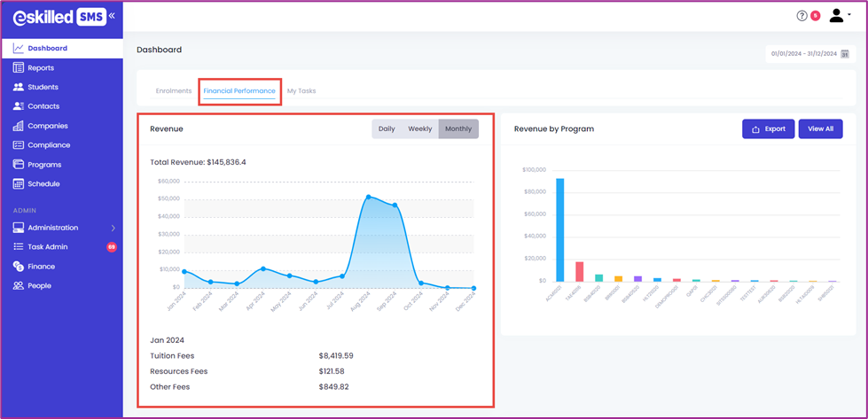Click the tall blue ACM10121 bar

(x=560, y=230)
